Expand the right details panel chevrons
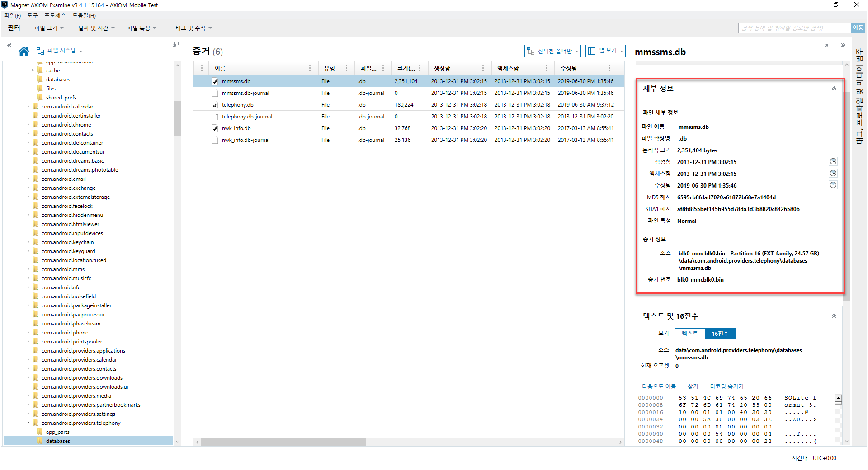Viewport: 868px width, 470px height. (x=843, y=45)
